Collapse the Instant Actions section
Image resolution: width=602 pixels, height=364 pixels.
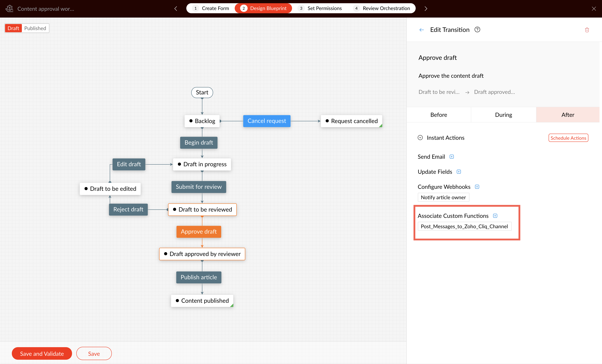coord(420,138)
